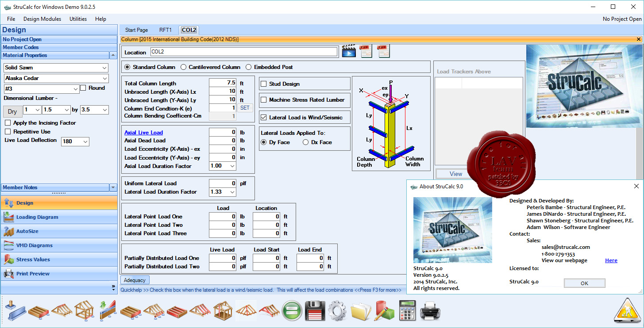The height and width of the screenshot is (328, 644).
Task: Click the Adequacy tab at the bottom
Action: (x=135, y=280)
